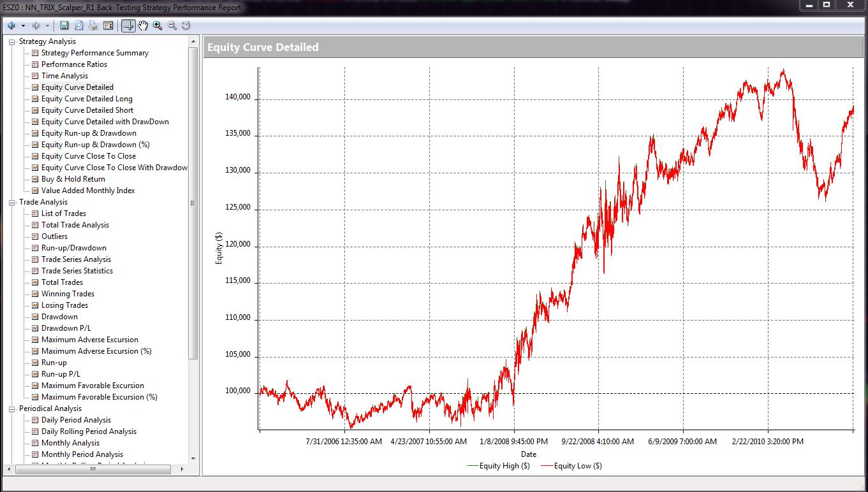This screenshot has width=868, height=492.
Task: Click the Zoom Out magnifier
Action: point(172,25)
